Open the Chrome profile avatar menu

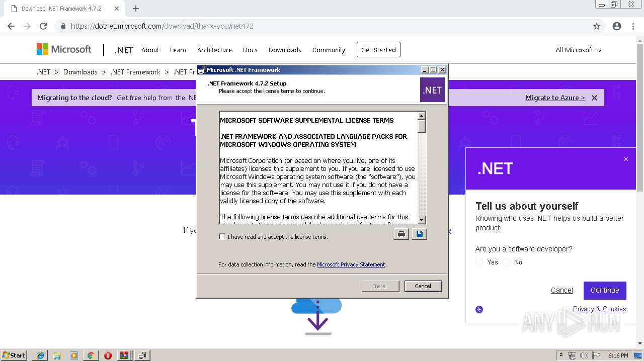617,26
